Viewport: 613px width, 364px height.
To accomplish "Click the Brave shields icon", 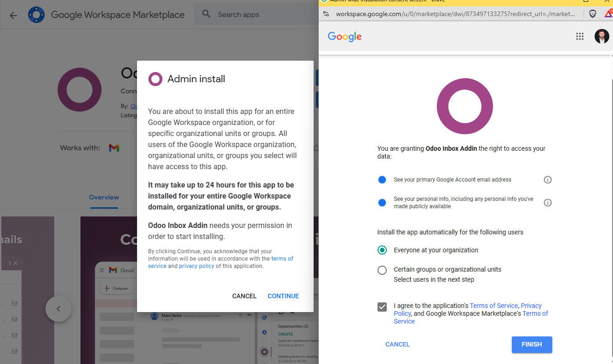I will [x=593, y=14].
